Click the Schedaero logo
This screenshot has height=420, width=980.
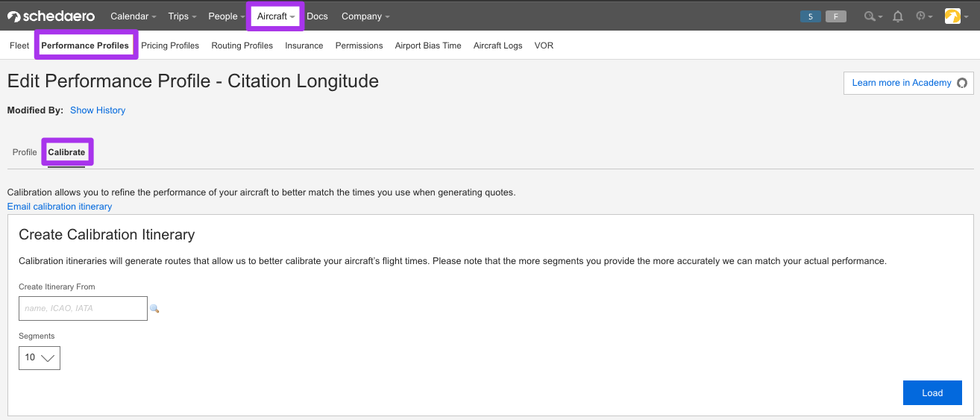coord(51,16)
